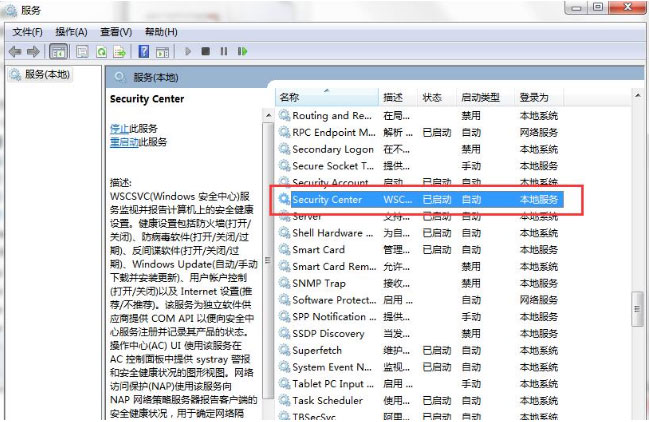Click gear icon beside Task Scheduler
The width and height of the screenshot is (650, 422).
tap(284, 400)
